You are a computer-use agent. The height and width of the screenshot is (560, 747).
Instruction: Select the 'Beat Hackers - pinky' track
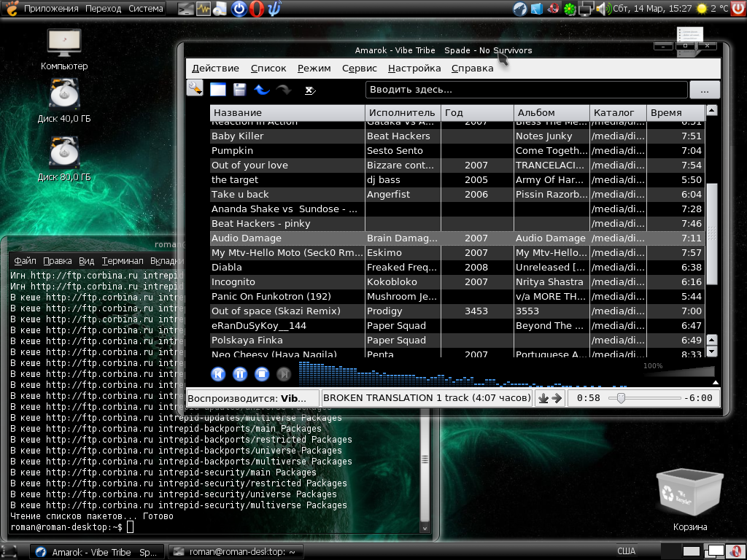(457, 224)
